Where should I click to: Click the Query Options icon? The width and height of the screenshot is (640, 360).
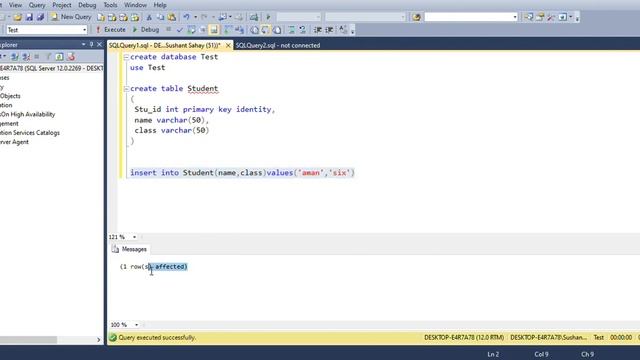click(202, 30)
